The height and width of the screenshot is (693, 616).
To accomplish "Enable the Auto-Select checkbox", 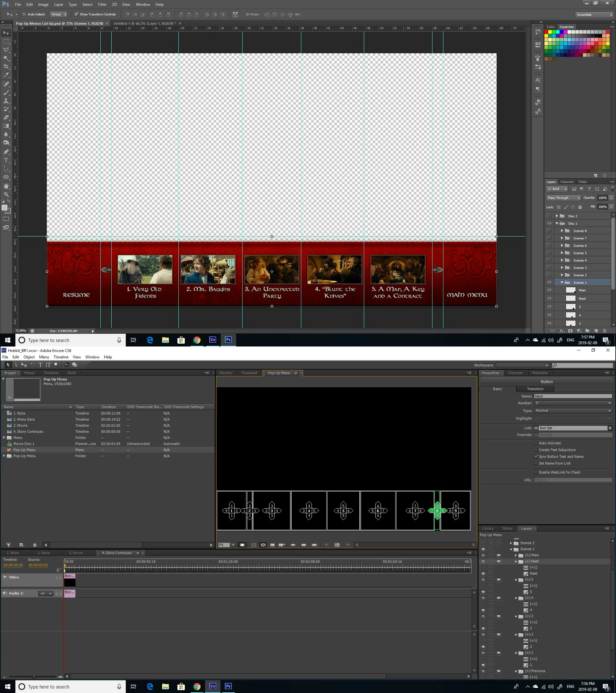I will (24, 14).
